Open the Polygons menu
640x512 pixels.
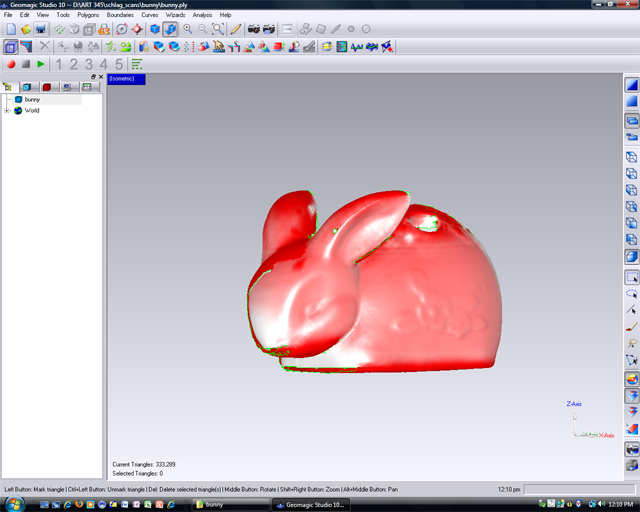click(x=88, y=15)
